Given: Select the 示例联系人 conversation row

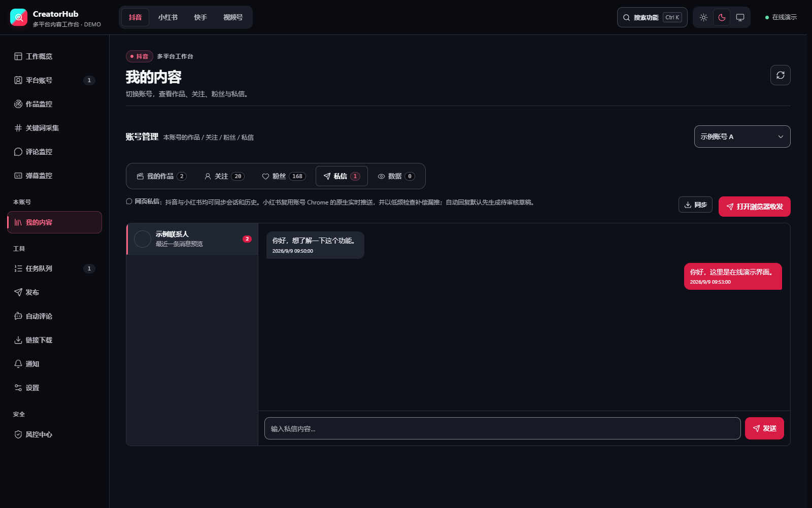Looking at the screenshot, I should [192, 239].
